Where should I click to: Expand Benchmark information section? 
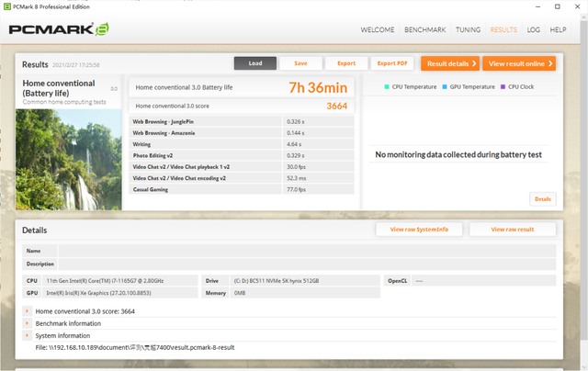27,323
